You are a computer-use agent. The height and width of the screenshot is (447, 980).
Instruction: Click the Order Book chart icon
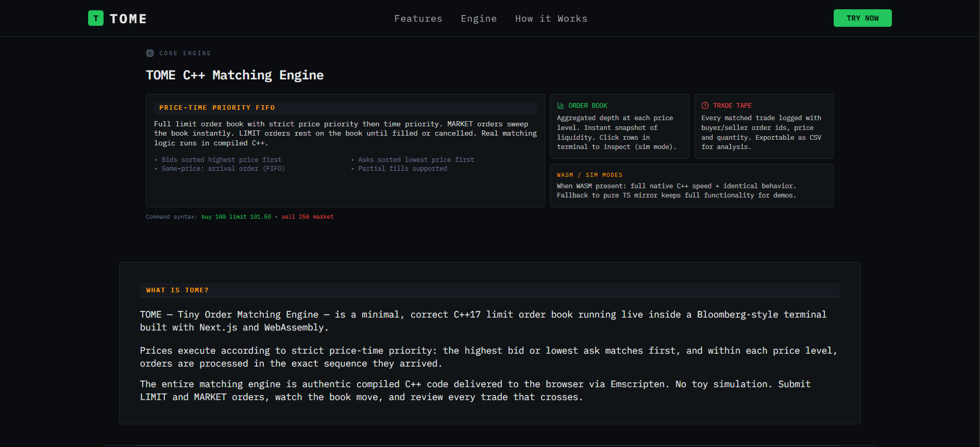click(561, 105)
